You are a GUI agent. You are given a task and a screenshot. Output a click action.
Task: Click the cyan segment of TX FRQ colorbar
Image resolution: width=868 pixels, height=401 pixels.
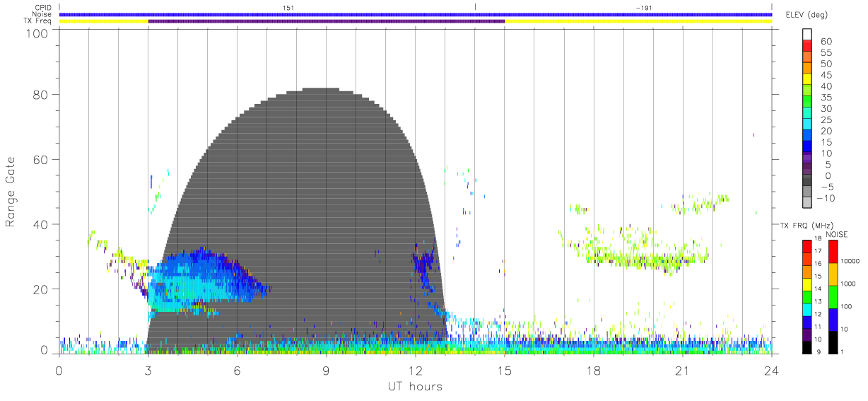point(807,309)
